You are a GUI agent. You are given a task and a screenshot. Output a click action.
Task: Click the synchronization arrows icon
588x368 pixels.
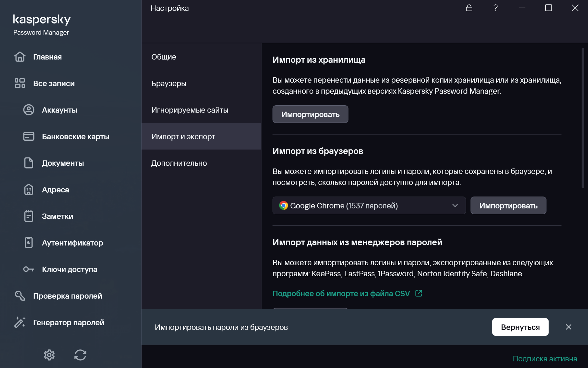tap(80, 355)
